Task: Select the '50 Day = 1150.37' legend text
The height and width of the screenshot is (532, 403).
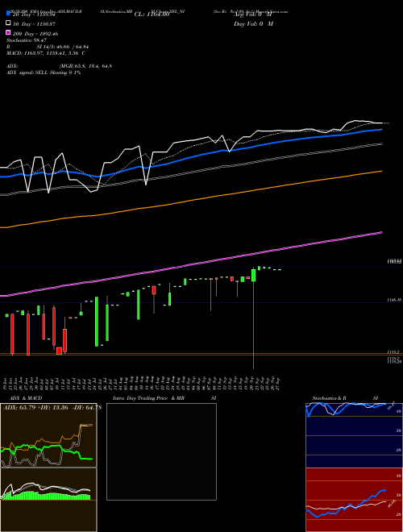Action: click(34, 24)
